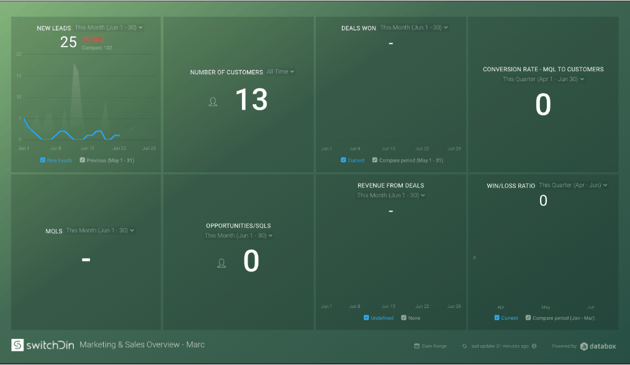Image resolution: width=630 pixels, height=365 pixels.
Task: Open the Deals Won date range dropdown
Action: pyautogui.click(x=414, y=28)
